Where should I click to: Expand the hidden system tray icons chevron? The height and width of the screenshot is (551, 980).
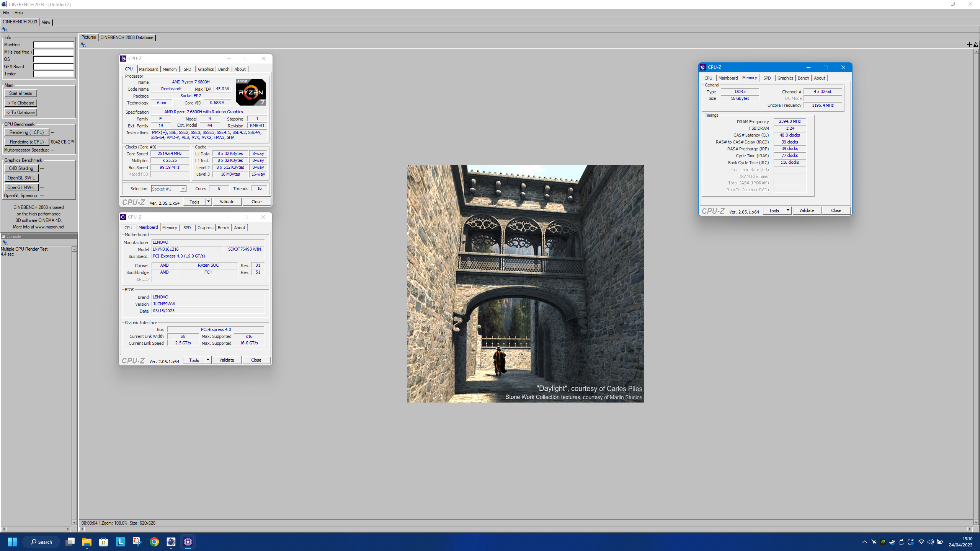point(864,542)
